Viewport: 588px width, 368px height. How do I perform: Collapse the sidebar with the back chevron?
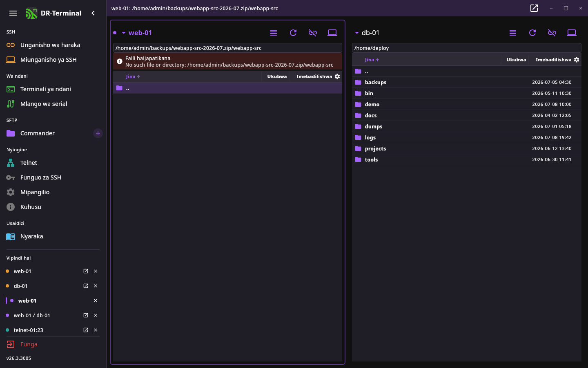(93, 13)
